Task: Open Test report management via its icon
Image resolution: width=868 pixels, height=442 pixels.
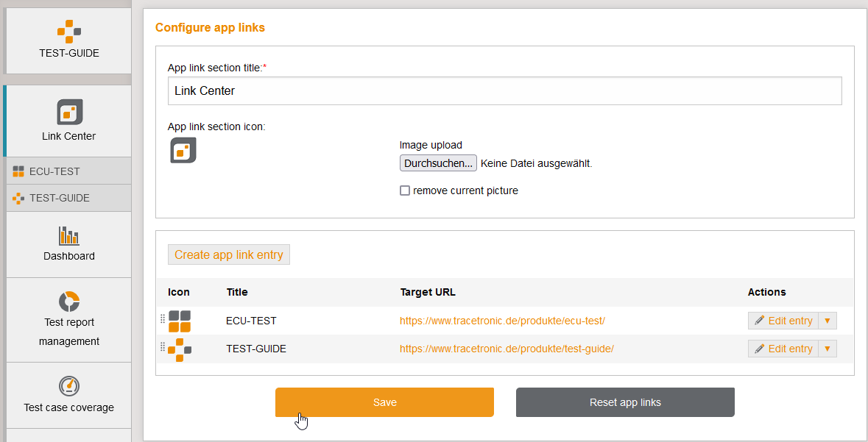Action: pyautogui.click(x=68, y=301)
